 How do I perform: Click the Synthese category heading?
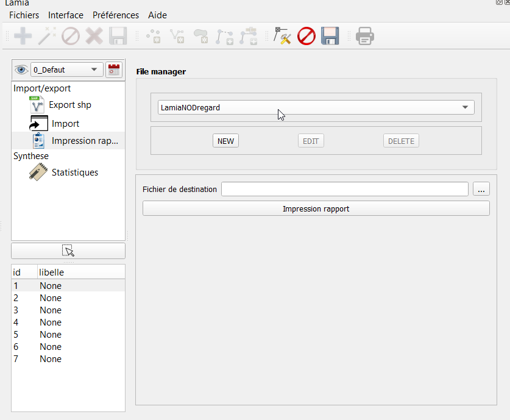[31, 156]
